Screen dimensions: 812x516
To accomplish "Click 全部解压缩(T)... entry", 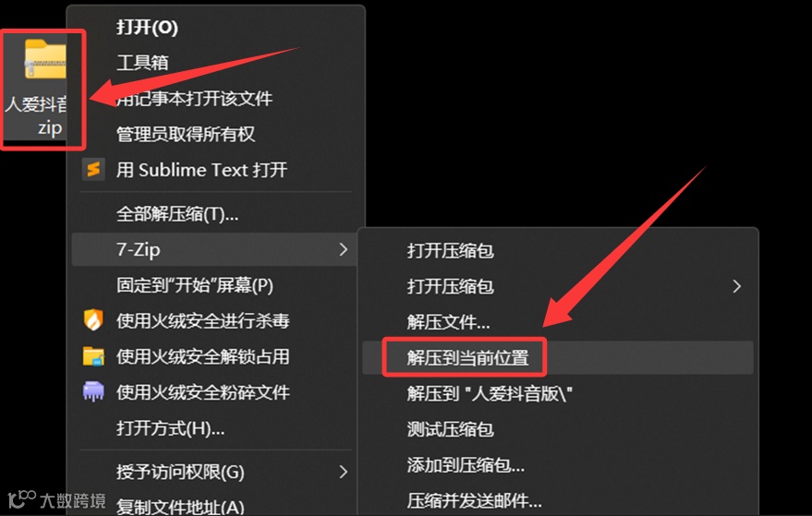I will 177,214.
